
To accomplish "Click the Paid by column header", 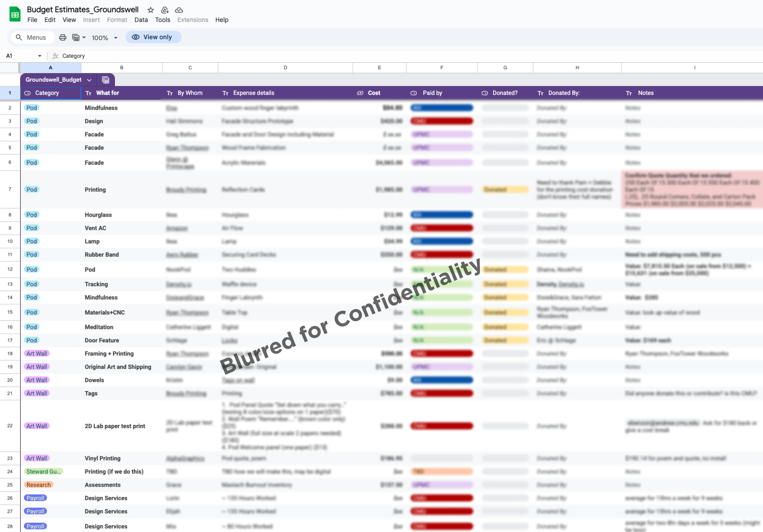I will tap(432, 93).
